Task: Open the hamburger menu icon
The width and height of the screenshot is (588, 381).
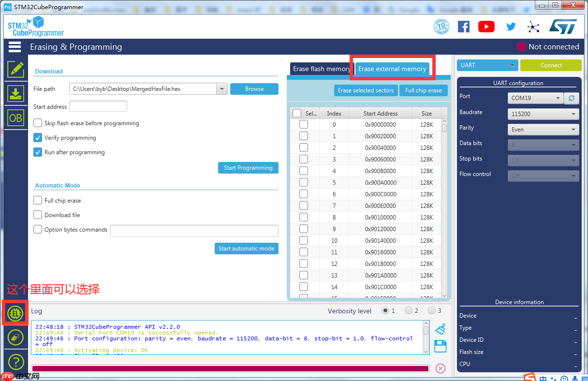Action: [15, 47]
